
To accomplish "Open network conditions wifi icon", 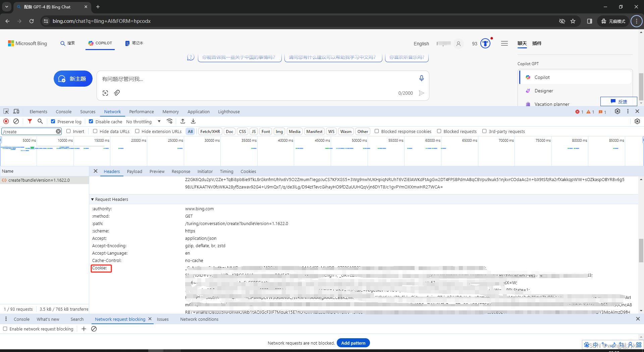I will click(170, 121).
